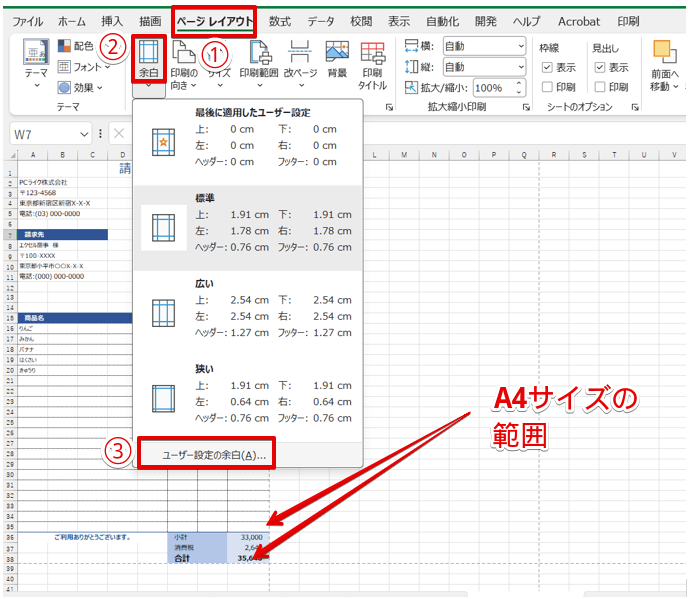
Task: Click the 商品名 header cell
Action: click(75, 318)
